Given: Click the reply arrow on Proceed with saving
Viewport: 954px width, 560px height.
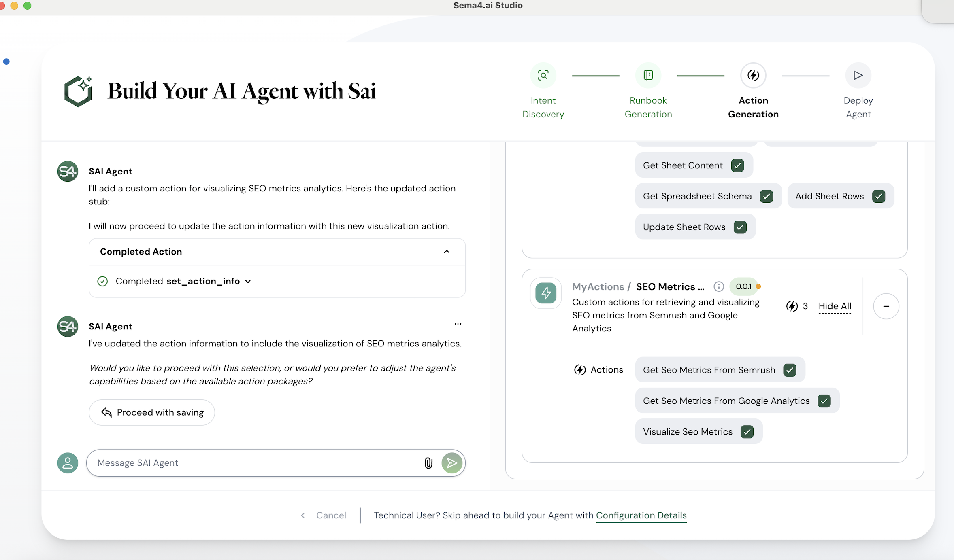Looking at the screenshot, I should 106,412.
